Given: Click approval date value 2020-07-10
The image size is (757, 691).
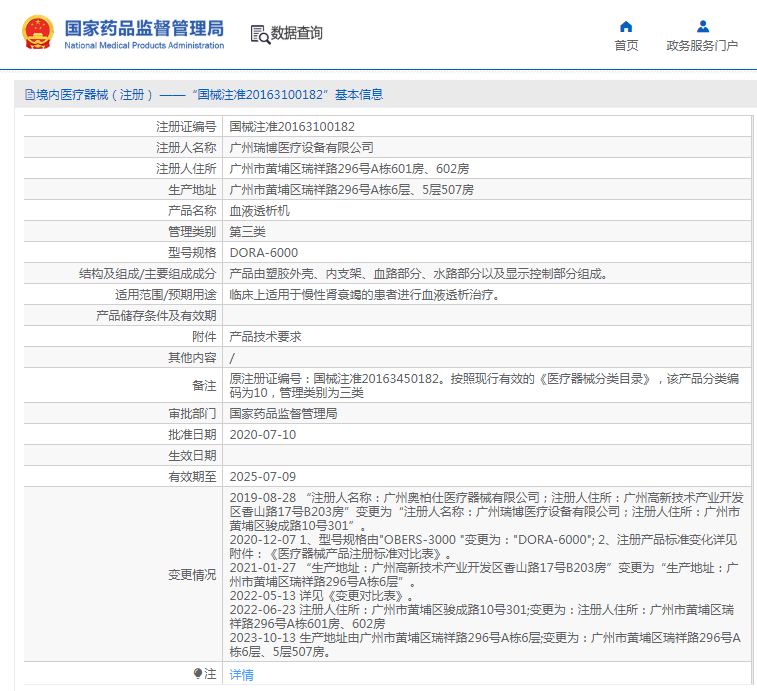Looking at the screenshot, I should 263,435.
